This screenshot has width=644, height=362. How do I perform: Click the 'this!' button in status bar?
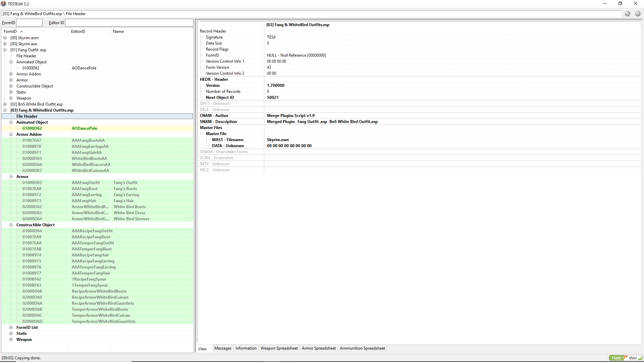[633, 358]
